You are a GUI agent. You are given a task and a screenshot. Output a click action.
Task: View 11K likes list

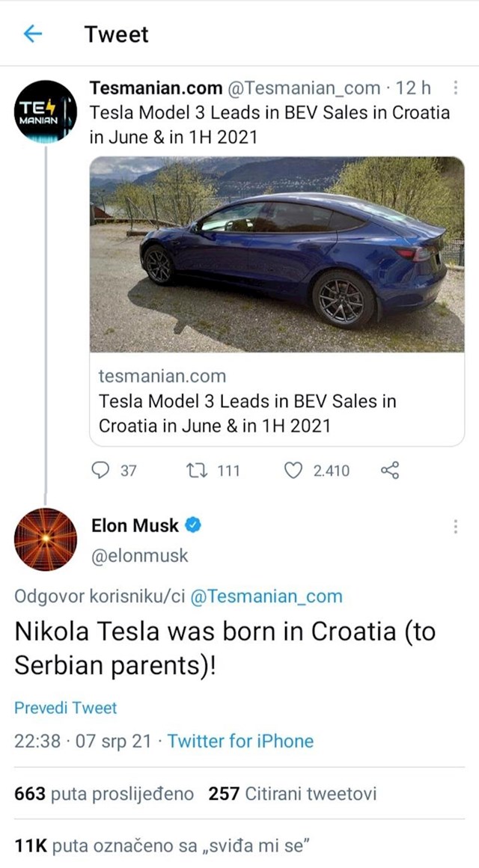tap(162, 846)
